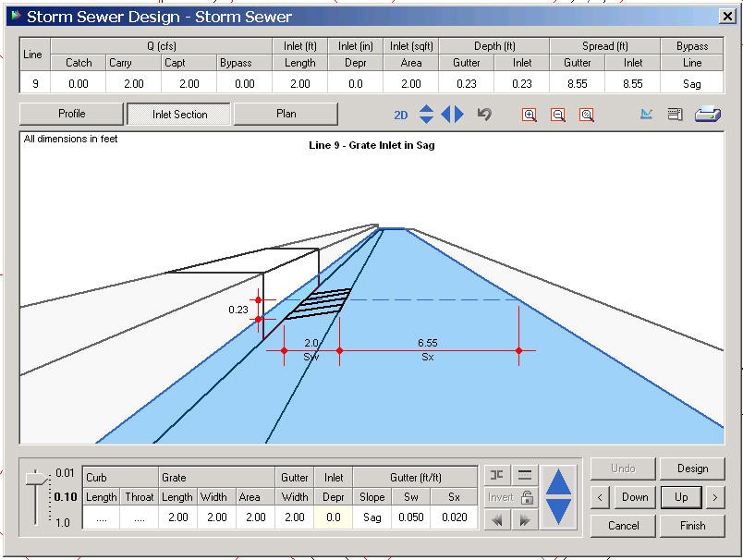Click the increment slider handle
The image size is (743, 560).
[35, 478]
